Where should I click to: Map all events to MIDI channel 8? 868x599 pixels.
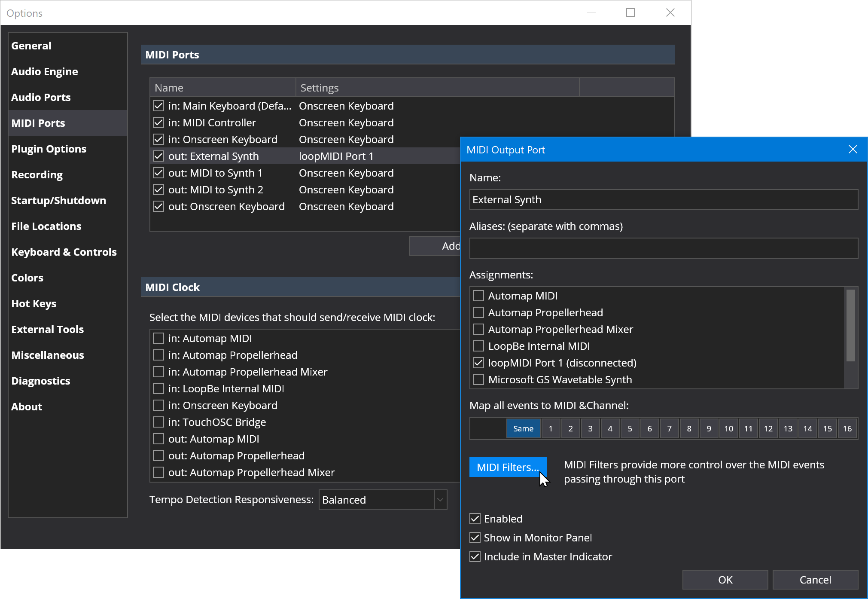pyautogui.click(x=689, y=428)
